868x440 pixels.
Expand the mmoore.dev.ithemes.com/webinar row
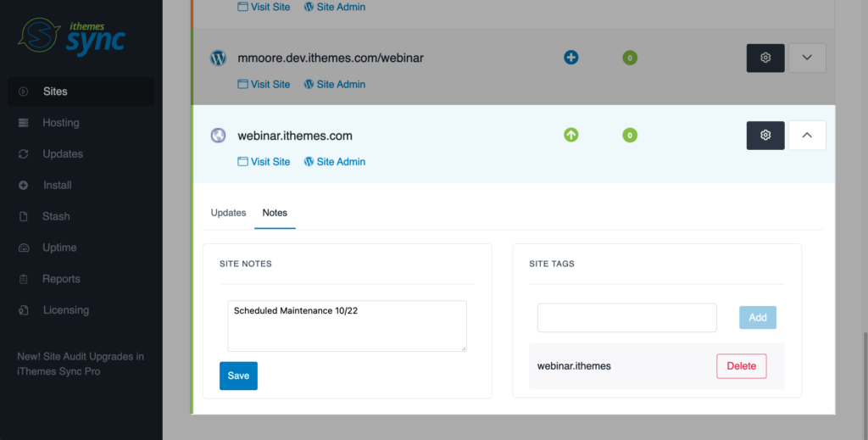click(807, 58)
